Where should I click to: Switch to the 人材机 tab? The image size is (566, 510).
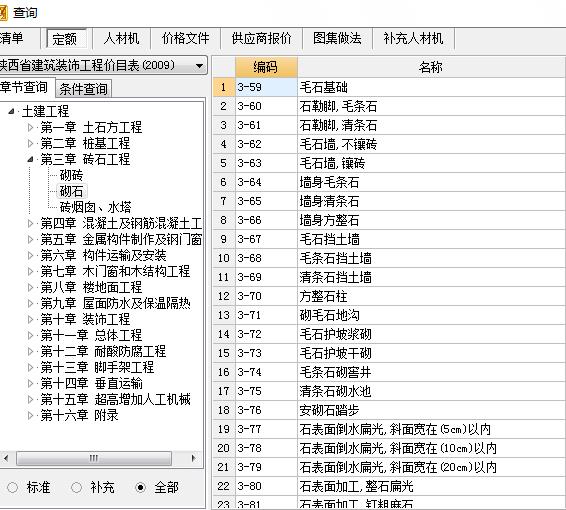(121, 38)
